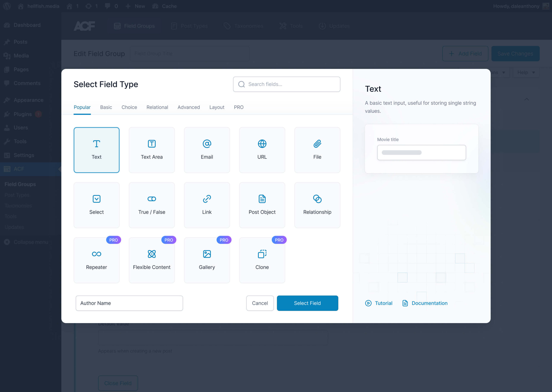Click the Author Name input field
Viewport: 552px width, 392px height.
129,303
